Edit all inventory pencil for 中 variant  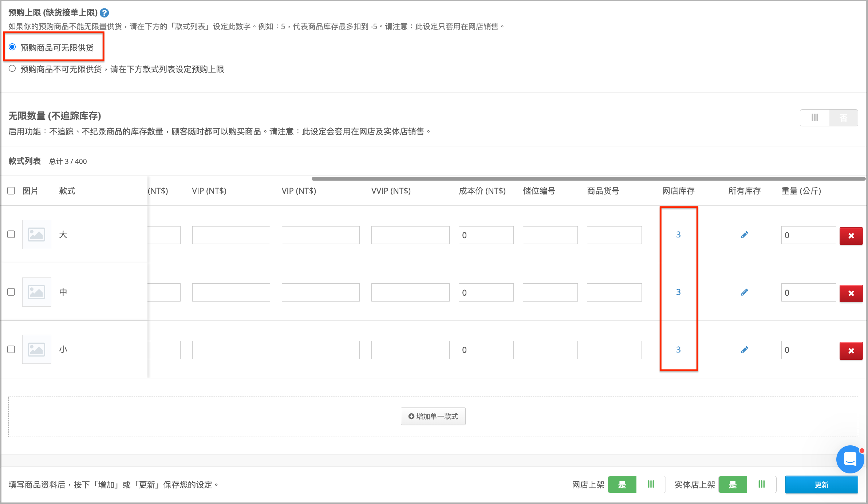(744, 292)
